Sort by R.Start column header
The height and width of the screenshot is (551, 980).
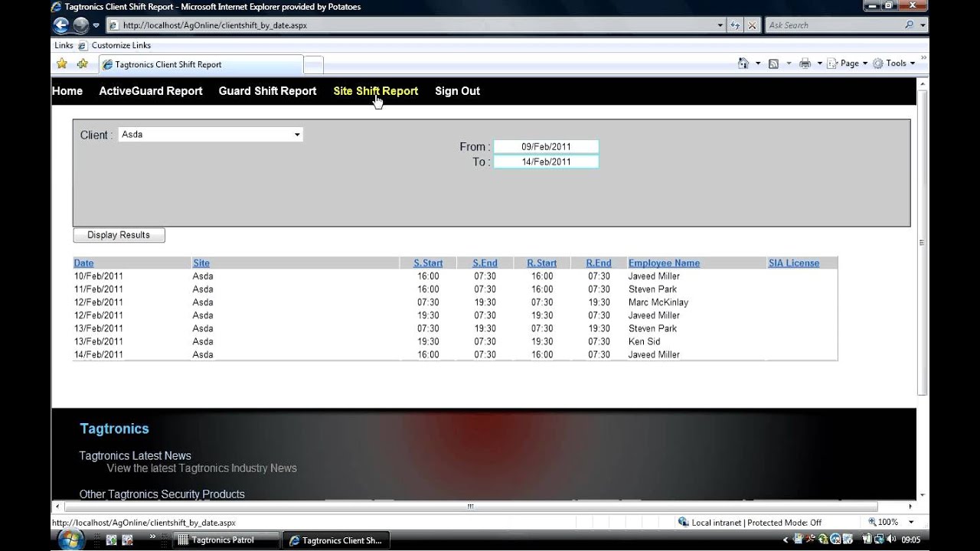click(541, 263)
